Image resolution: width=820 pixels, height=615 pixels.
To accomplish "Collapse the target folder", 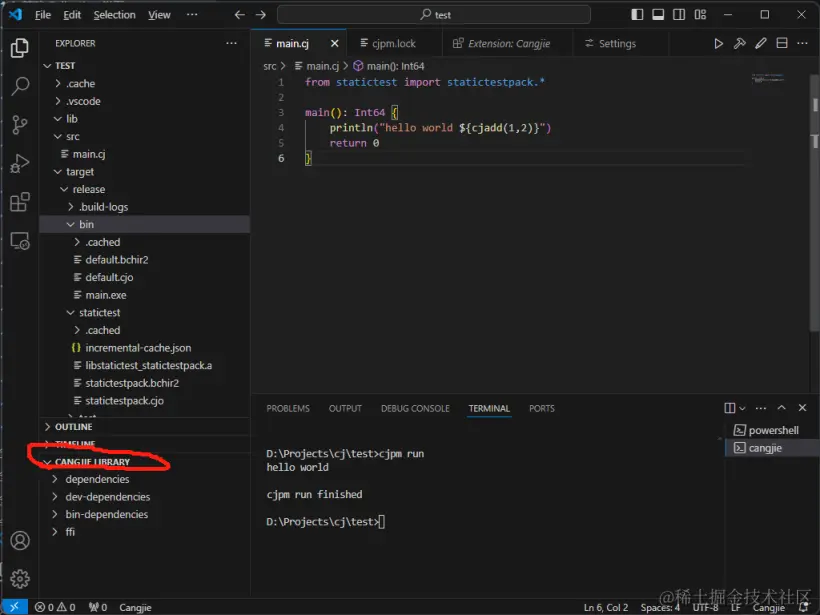I will (x=58, y=172).
